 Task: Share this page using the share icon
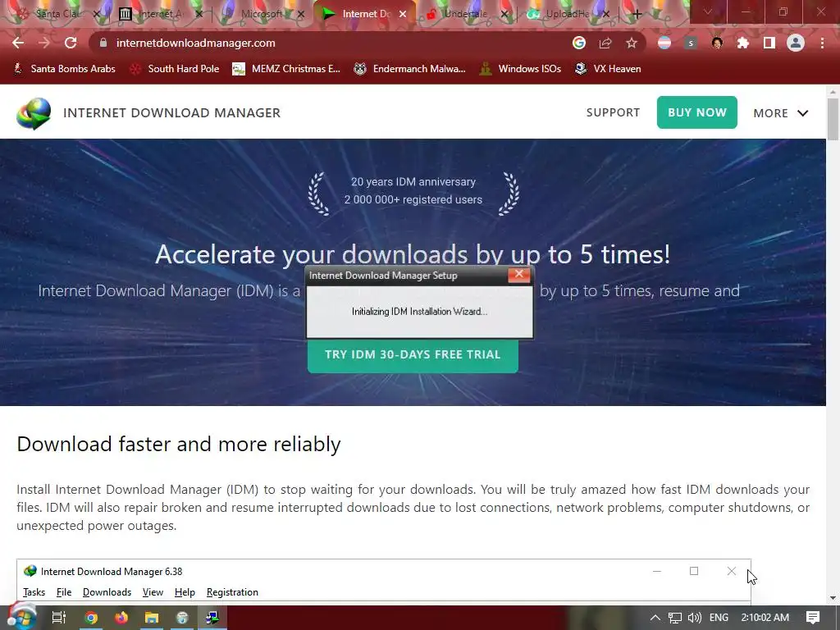click(605, 43)
